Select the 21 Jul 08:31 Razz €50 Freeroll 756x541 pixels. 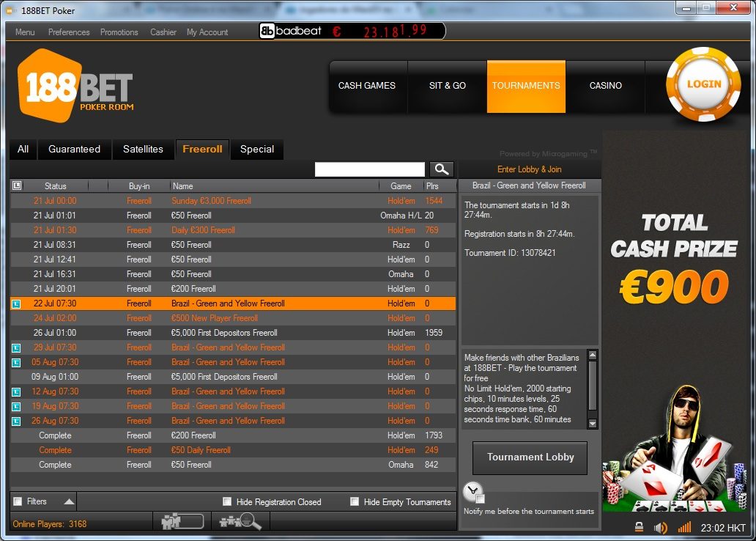233,245
